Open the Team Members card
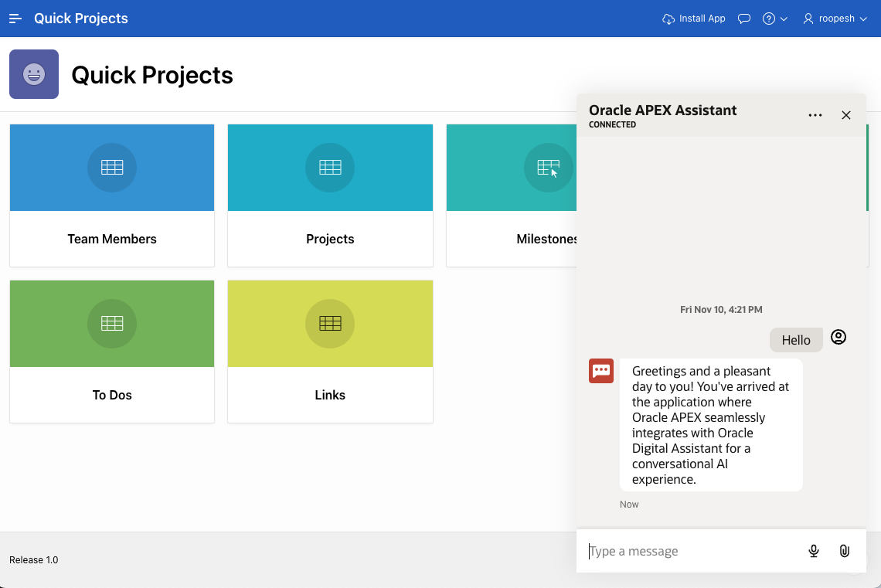 [112, 195]
